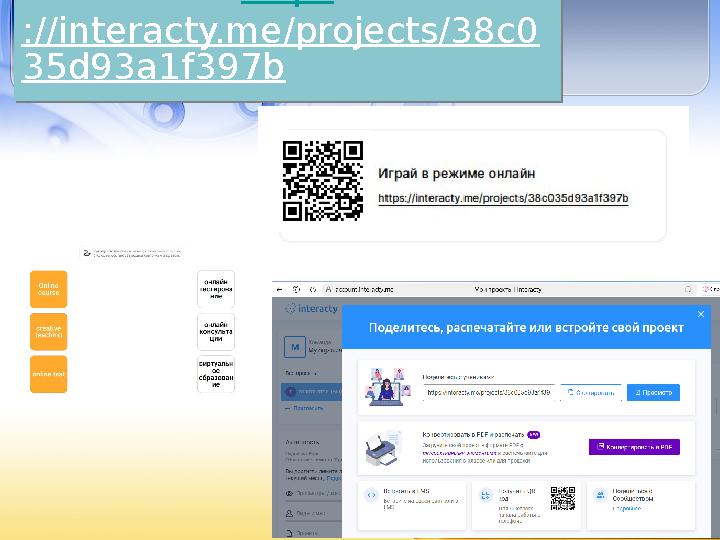Screen dimensions: 720x540
Task: Open the interacty.me link in the slide title
Action: coord(280,48)
